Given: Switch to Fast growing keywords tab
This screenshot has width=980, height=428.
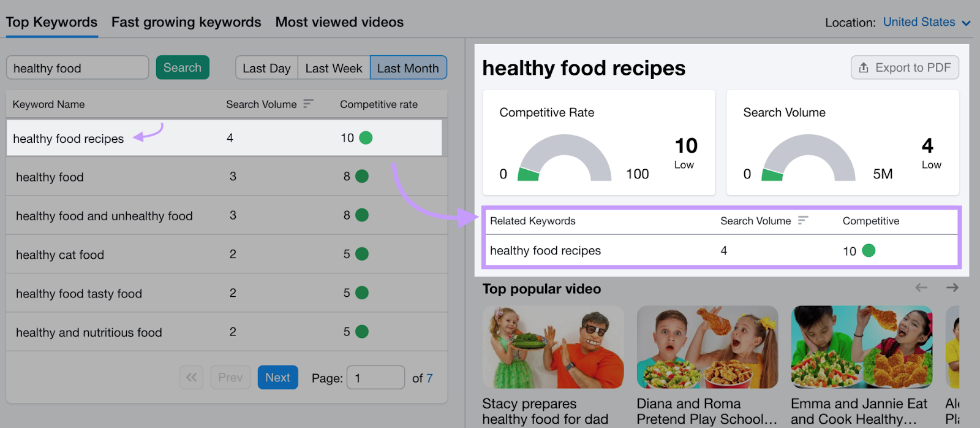Looking at the screenshot, I should pos(186,22).
